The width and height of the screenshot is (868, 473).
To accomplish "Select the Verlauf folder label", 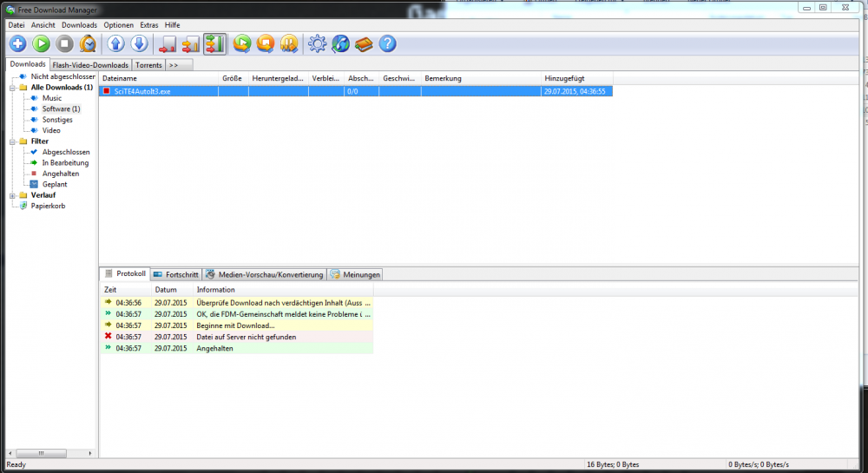I will pyautogui.click(x=43, y=195).
